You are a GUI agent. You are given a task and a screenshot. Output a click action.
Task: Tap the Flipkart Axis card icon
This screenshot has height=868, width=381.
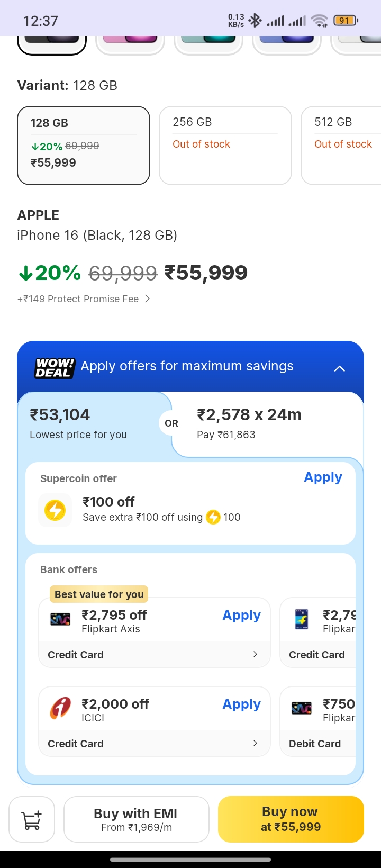coord(60,619)
